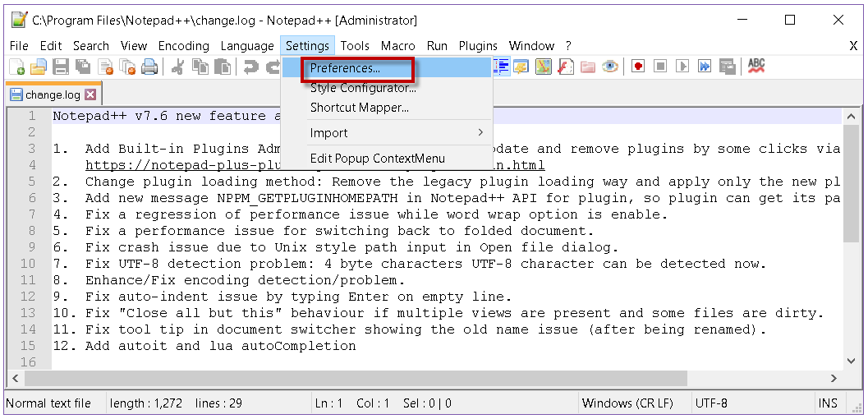Click the vertical scrollbar thumb

(852, 182)
